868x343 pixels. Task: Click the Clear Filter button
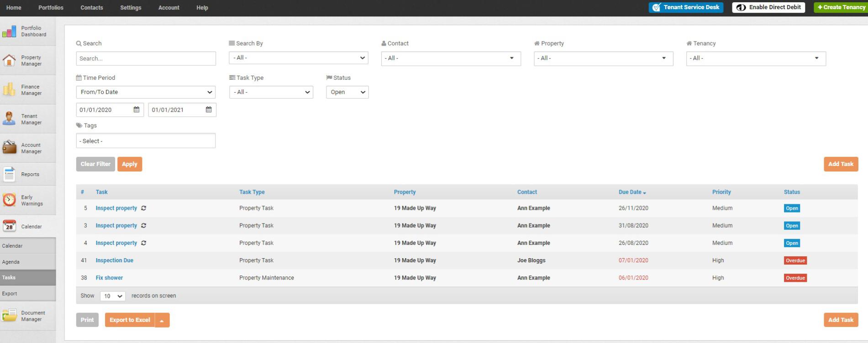(95, 164)
